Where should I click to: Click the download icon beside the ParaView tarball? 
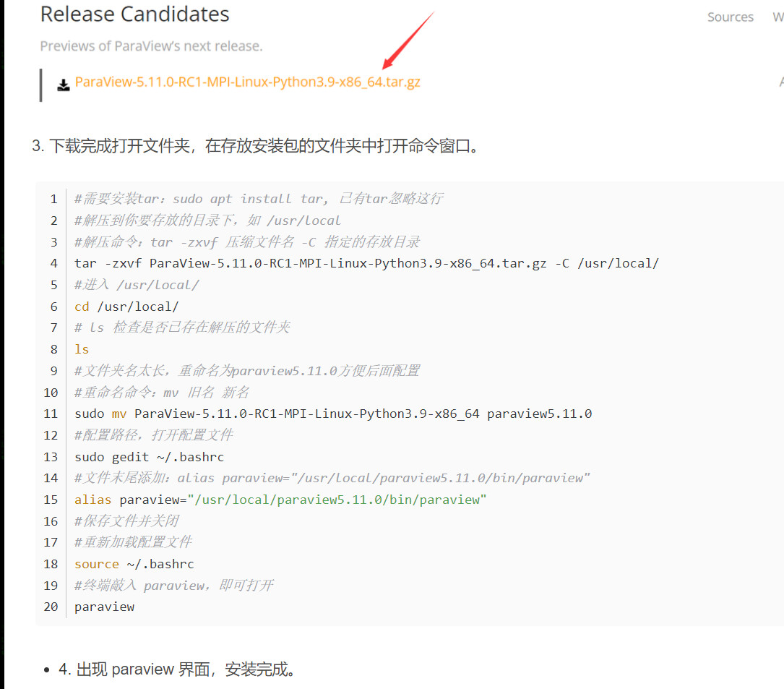64,84
